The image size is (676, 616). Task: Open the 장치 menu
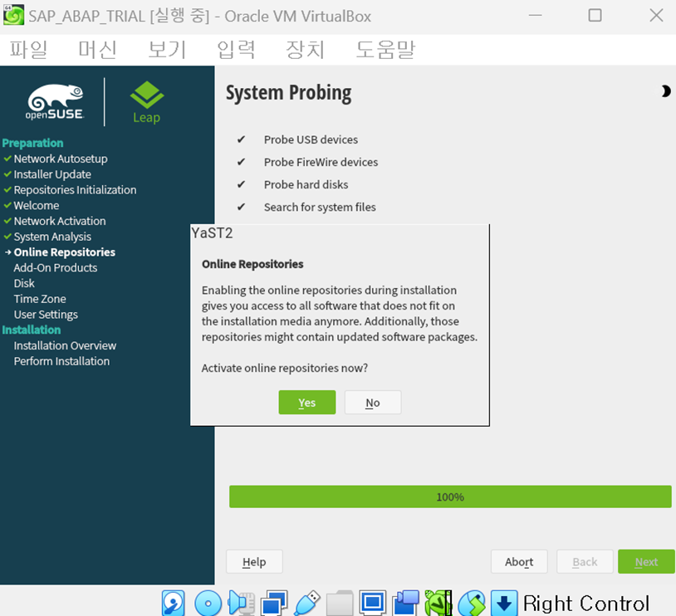(306, 49)
